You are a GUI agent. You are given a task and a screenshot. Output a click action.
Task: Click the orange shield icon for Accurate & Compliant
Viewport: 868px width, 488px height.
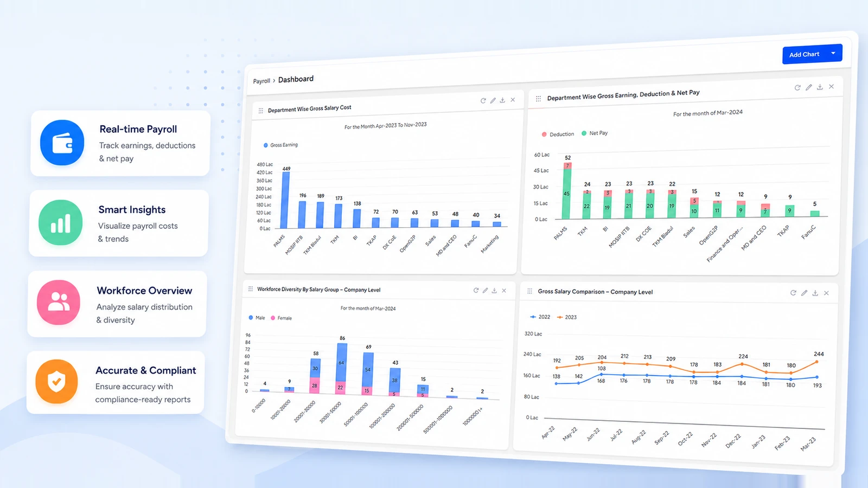point(57,382)
